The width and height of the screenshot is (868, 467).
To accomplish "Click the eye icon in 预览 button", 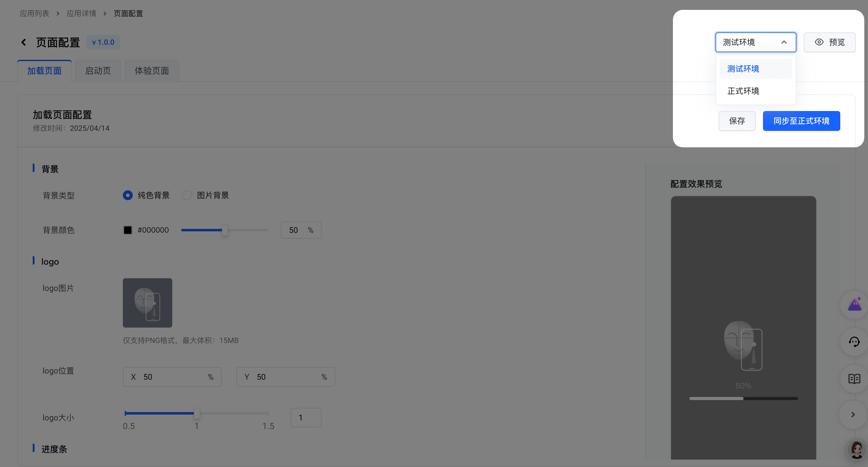I will [x=819, y=42].
